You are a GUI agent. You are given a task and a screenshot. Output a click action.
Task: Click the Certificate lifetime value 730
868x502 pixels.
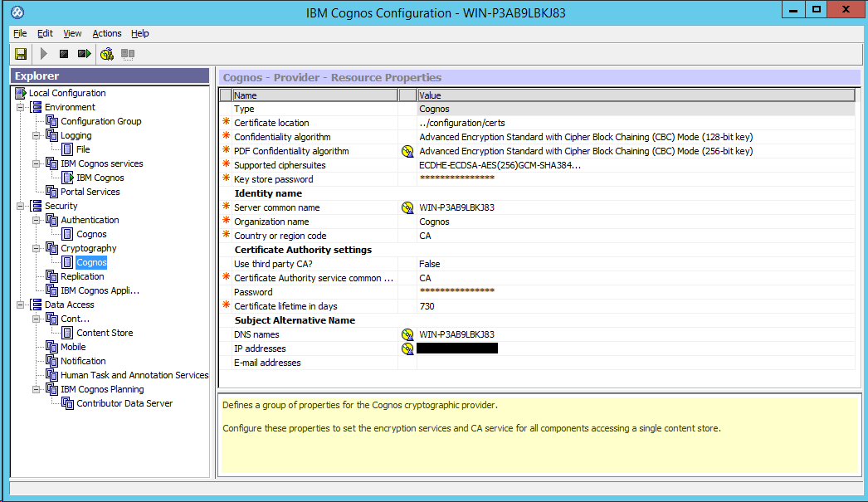(x=636, y=306)
